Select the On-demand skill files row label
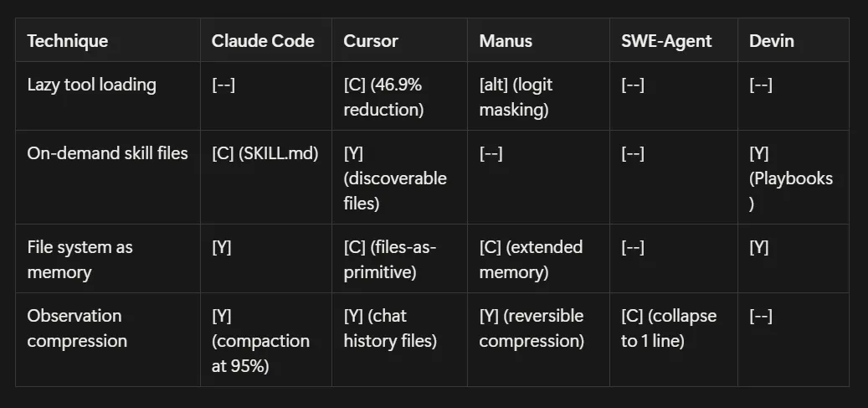Screen dimensions: 868x408 [106, 153]
